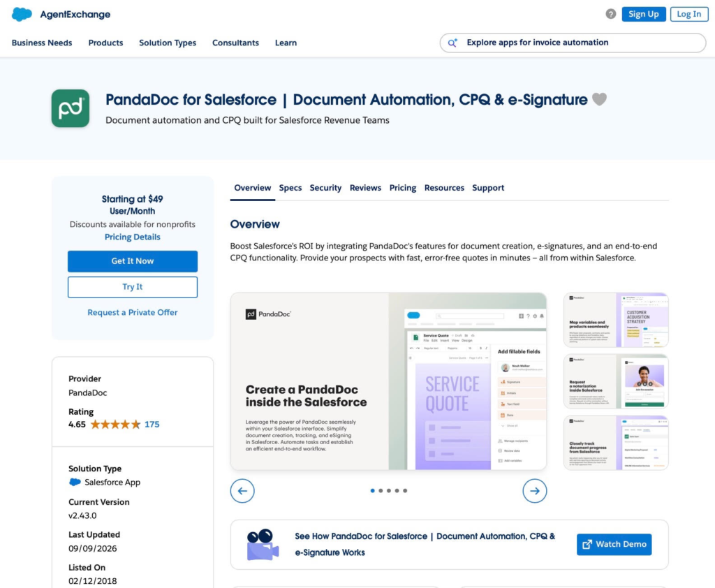Select the fourth carousel dot
Image resolution: width=715 pixels, height=588 pixels.
point(397,491)
